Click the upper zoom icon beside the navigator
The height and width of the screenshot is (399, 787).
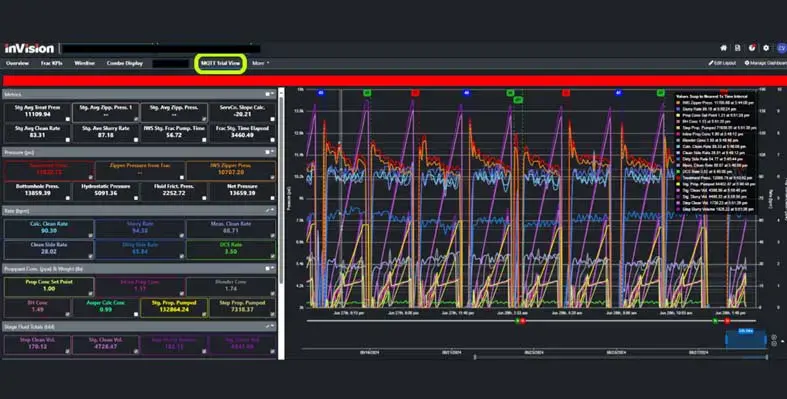pyautogui.click(x=774, y=337)
